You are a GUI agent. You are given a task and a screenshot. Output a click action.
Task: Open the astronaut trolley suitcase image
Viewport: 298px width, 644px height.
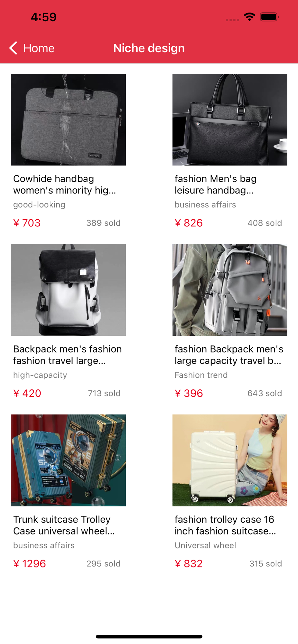click(x=68, y=460)
